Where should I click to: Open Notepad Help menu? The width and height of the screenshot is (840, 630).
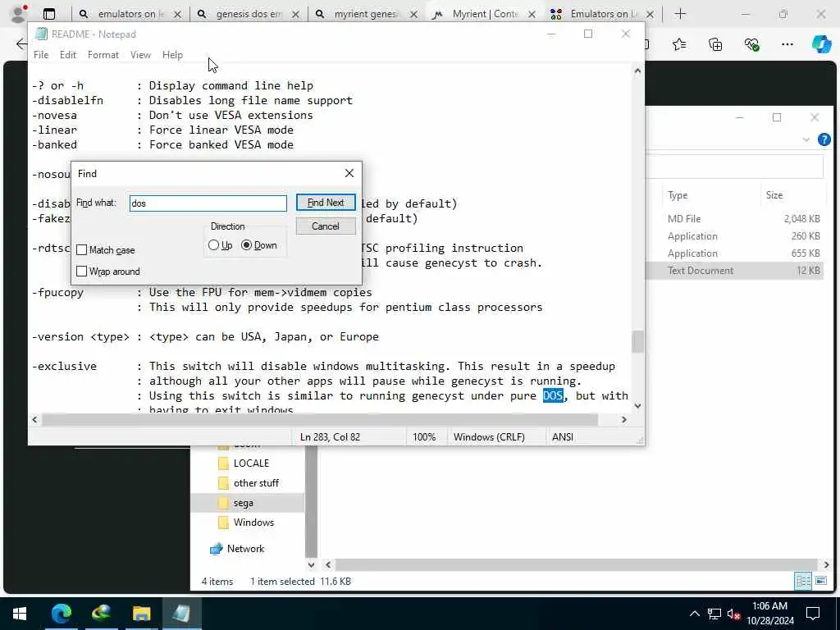(x=172, y=55)
